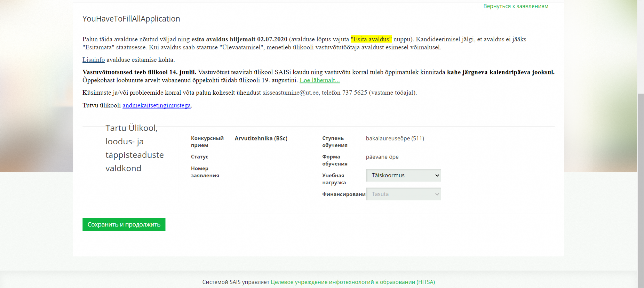Viewport: 644px width, 288px height.
Task: Click the 'Вернуться к заявлениям' link
Action: pos(516,6)
